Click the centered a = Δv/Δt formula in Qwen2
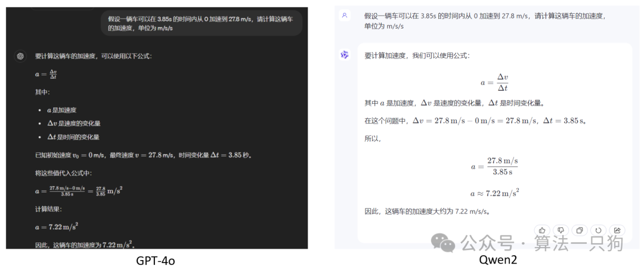 pos(494,82)
